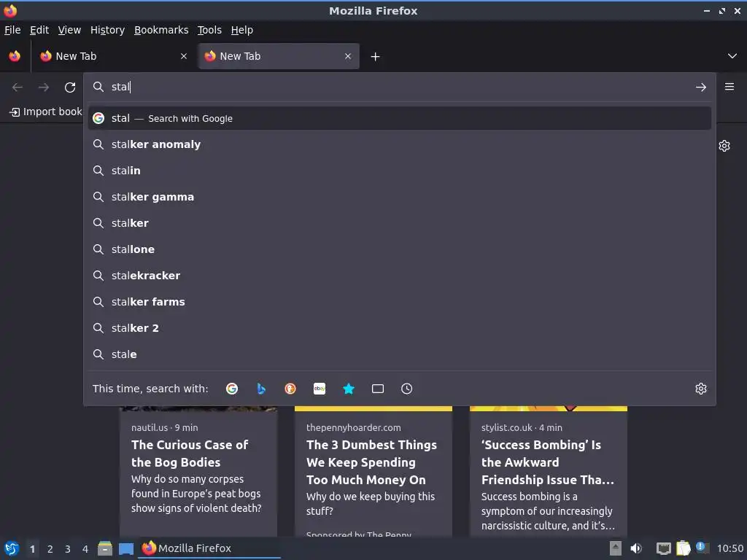Switch to the first New Tab
This screenshot has height=560, width=747.
(113, 56)
